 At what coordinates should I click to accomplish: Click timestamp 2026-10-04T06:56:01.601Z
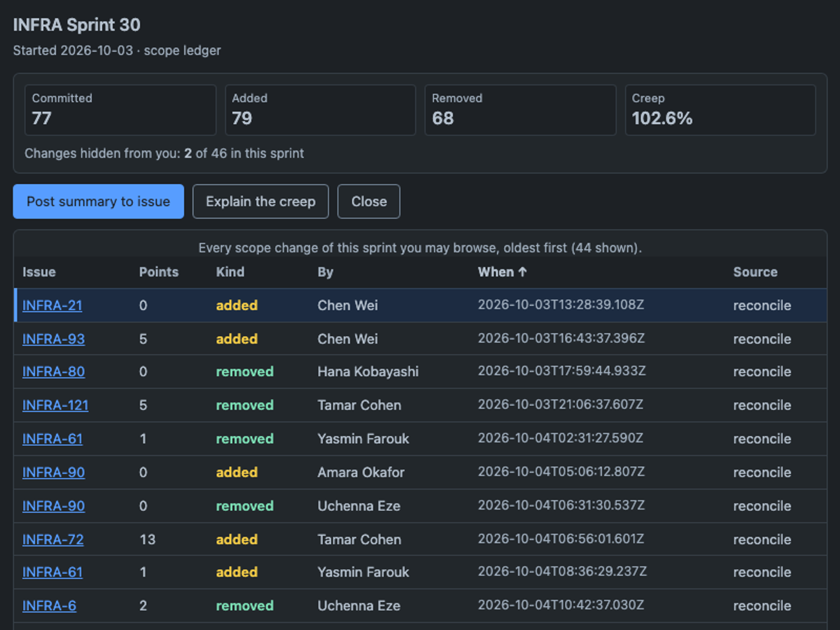coord(561,540)
